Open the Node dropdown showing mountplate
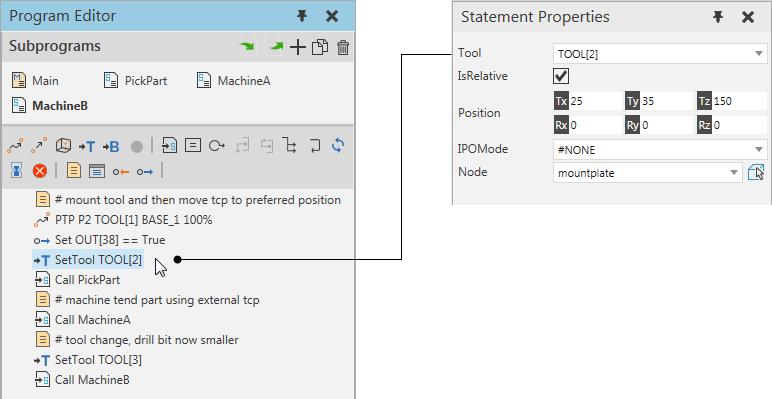This screenshot has width=772, height=399. [x=647, y=173]
